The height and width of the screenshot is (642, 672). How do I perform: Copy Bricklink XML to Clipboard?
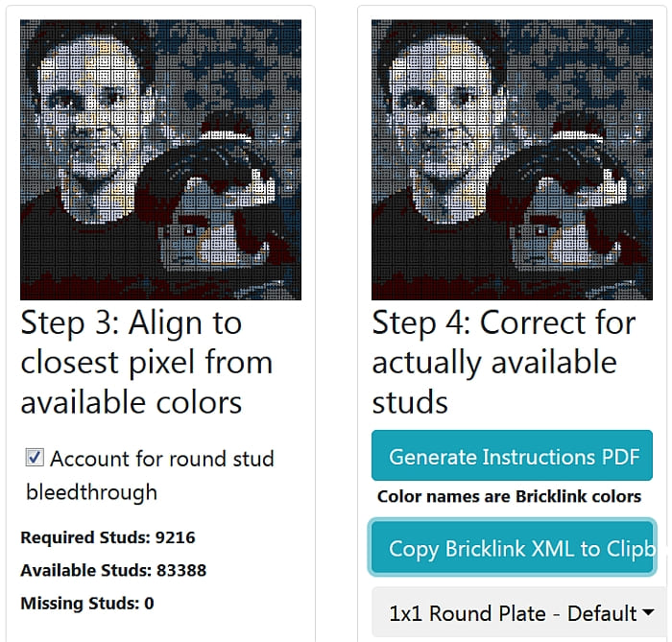click(x=512, y=548)
